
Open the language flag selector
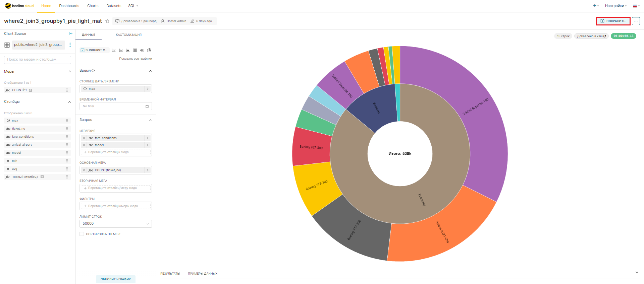coord(636,6)
